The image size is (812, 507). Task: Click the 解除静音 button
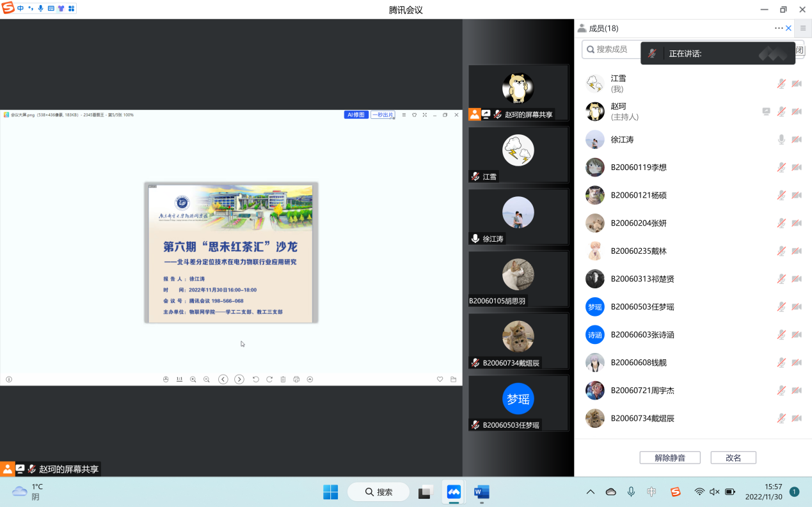670,458
